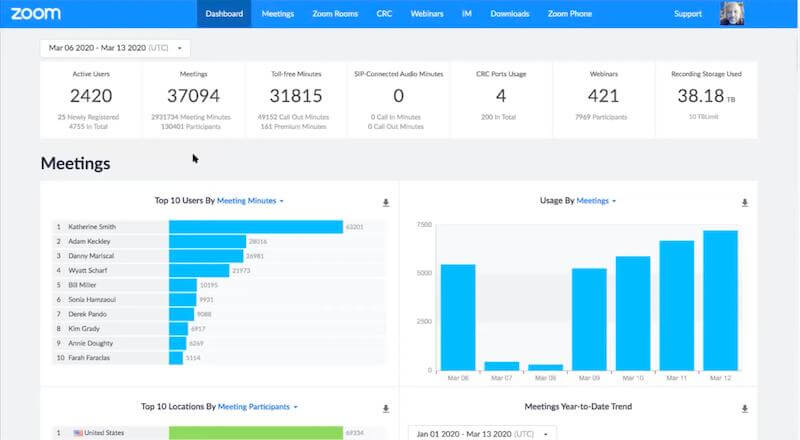Switch to Zoom Rooms
The image size is (800, 440).
point(335,14)
